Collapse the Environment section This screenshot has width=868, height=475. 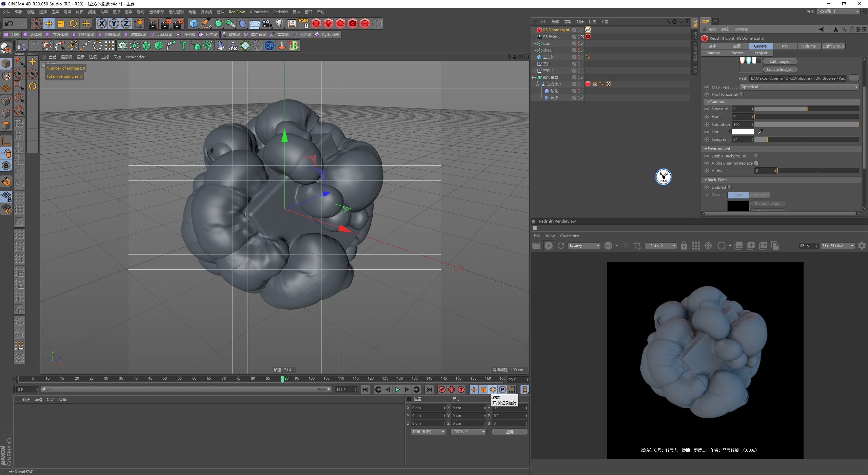(x=706, y=149)
